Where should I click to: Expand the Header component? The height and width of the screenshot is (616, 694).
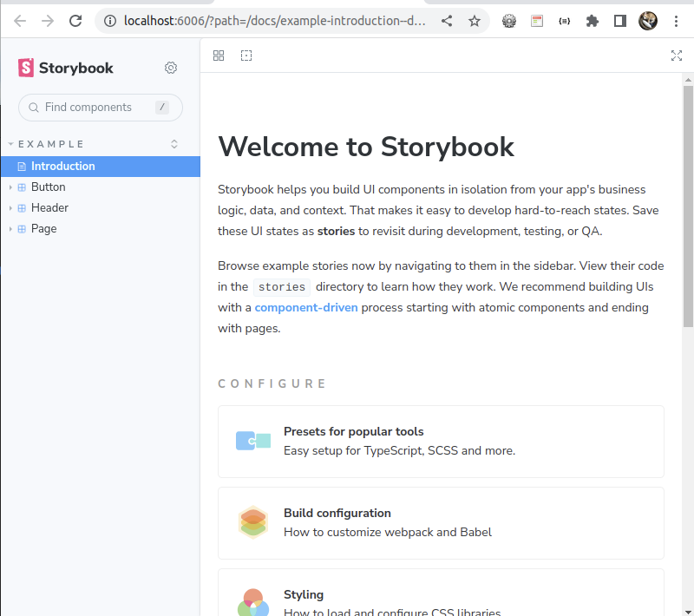[x=10, y=208]
